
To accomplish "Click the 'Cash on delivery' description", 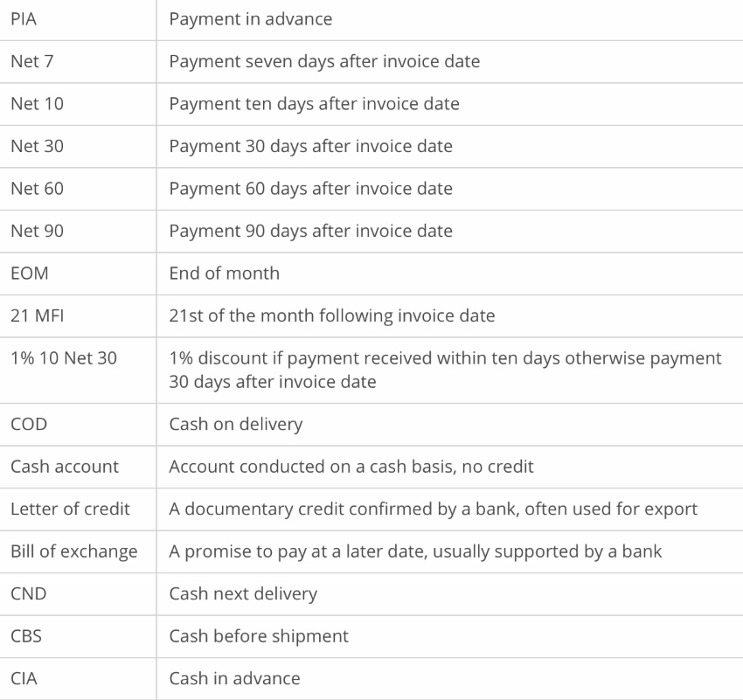I will pos(235,425).
